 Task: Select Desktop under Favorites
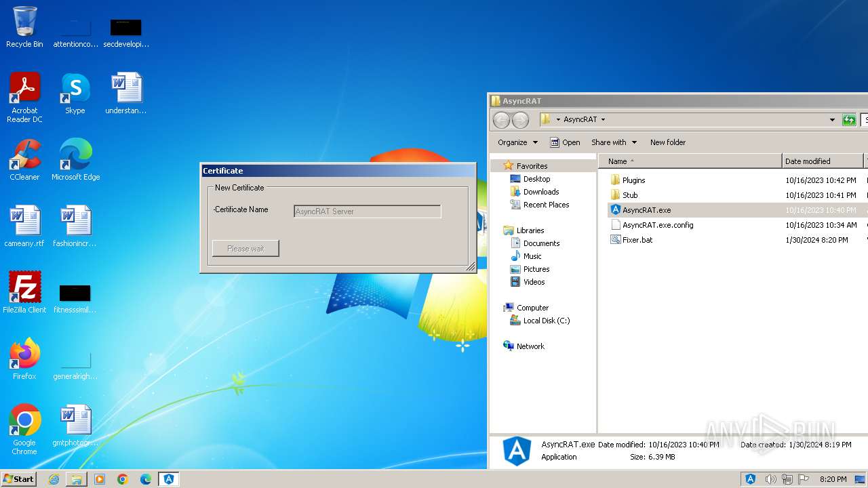[530, 179]
